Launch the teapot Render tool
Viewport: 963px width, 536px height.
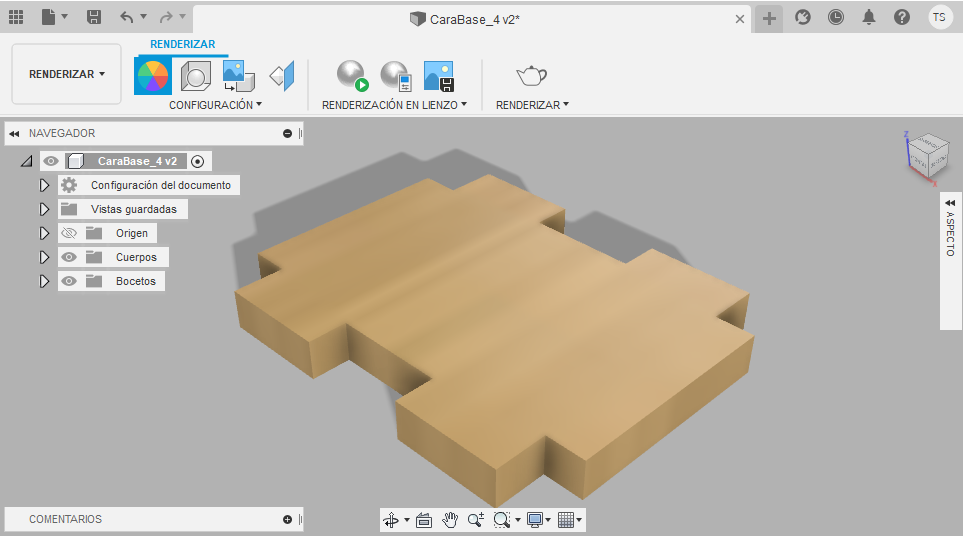pyautogui.click(x=532, y=76)
